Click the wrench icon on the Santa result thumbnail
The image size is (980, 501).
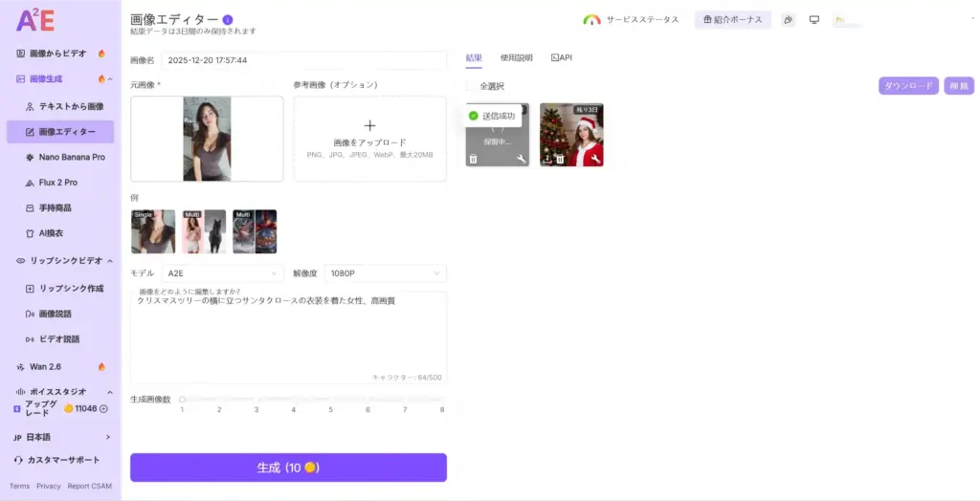595,159
